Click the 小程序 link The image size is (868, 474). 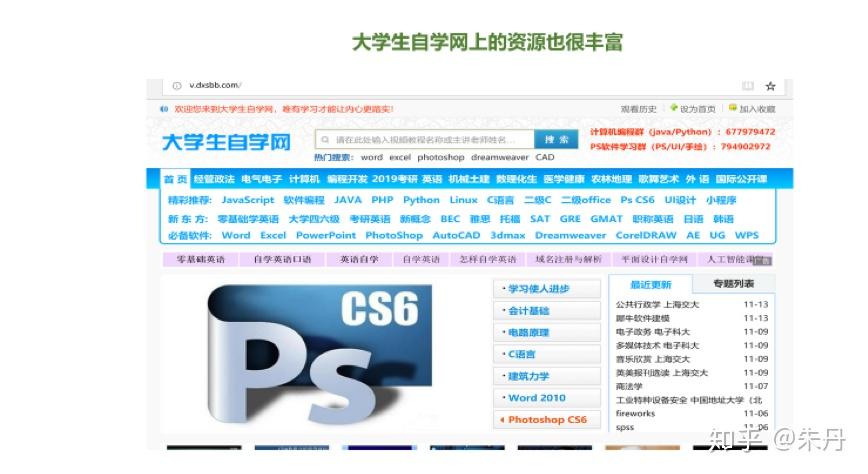[x=721, y=200]
